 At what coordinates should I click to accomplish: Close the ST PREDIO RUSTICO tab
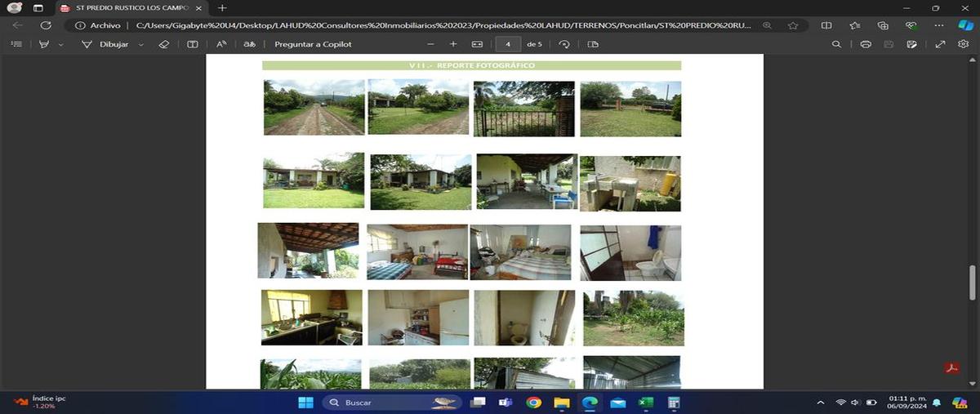[x=199, y=7]
